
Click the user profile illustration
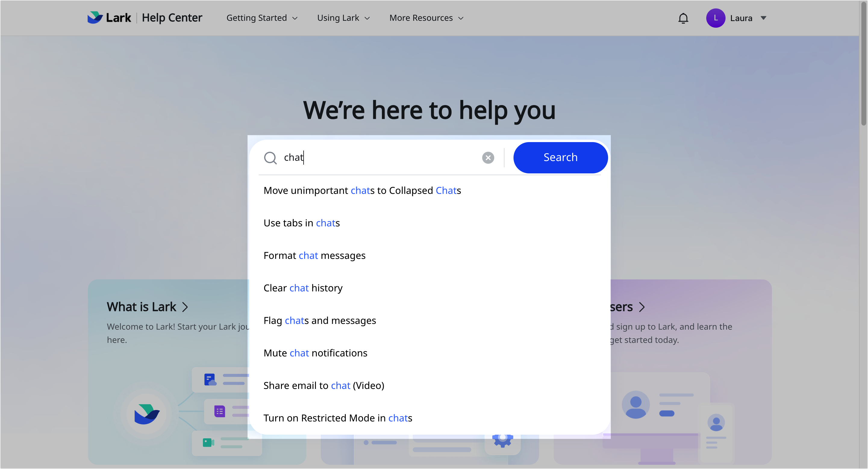point(635,405)
